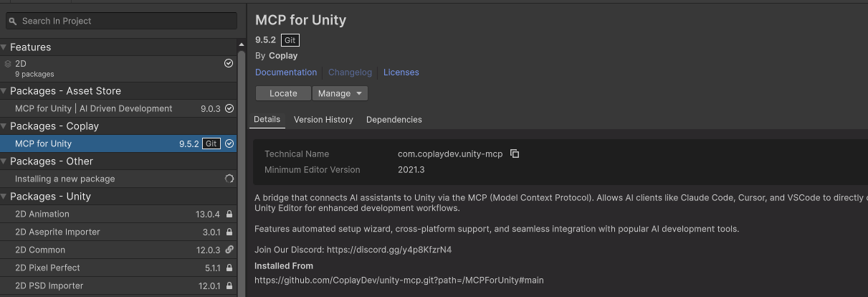This screenshot has width=868, height=297.
Task: Click lock icon on 2D Animation
Action: (x=229, y=214)
